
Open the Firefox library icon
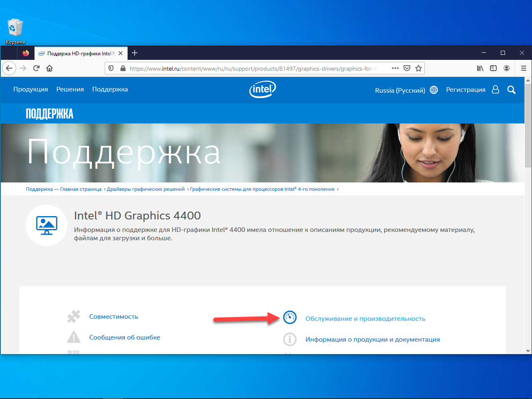[480, 68]
